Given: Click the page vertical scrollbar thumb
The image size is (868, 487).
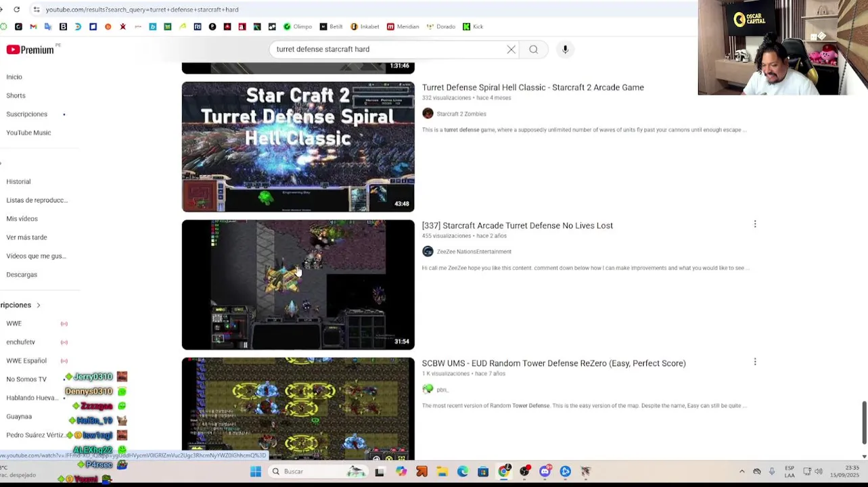Looking at the screenshot, I should 864,422.
